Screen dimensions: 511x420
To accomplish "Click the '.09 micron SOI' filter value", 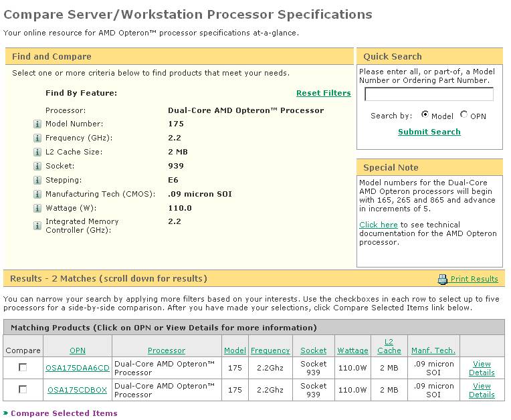I will tap(200, 194).
